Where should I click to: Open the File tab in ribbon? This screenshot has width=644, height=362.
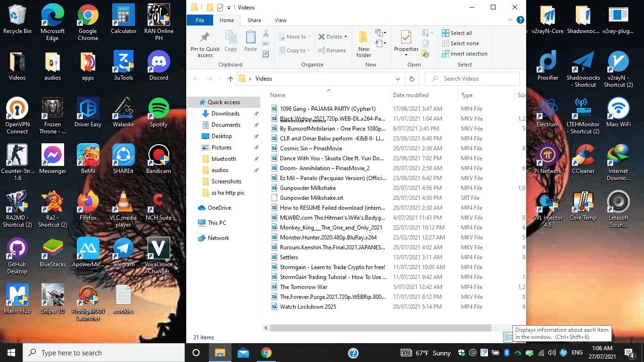tap(200, 20)
